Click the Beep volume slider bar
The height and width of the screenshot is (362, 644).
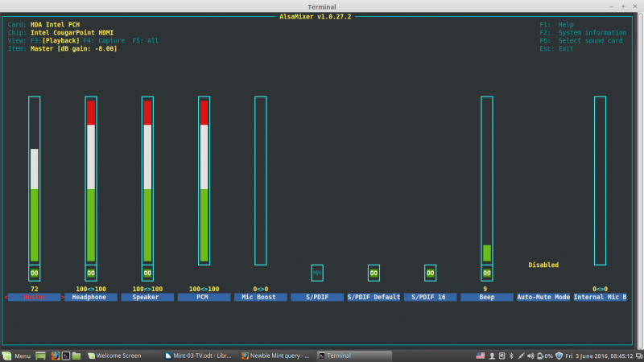[x=487, y=180]
